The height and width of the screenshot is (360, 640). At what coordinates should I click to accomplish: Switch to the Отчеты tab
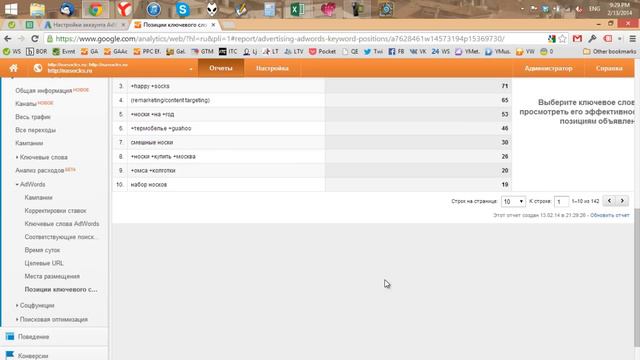tap(221, 68)
